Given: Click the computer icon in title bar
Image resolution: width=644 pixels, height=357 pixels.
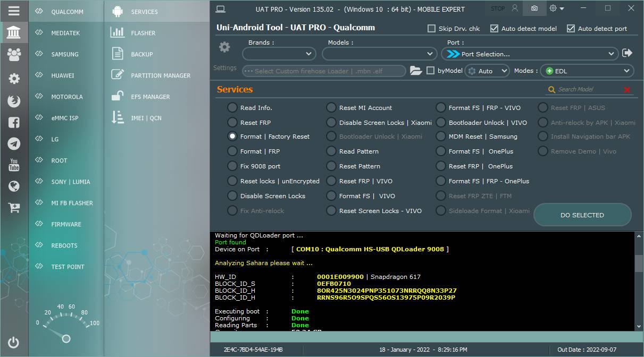Looking at the screenshot, I should 221,8.
